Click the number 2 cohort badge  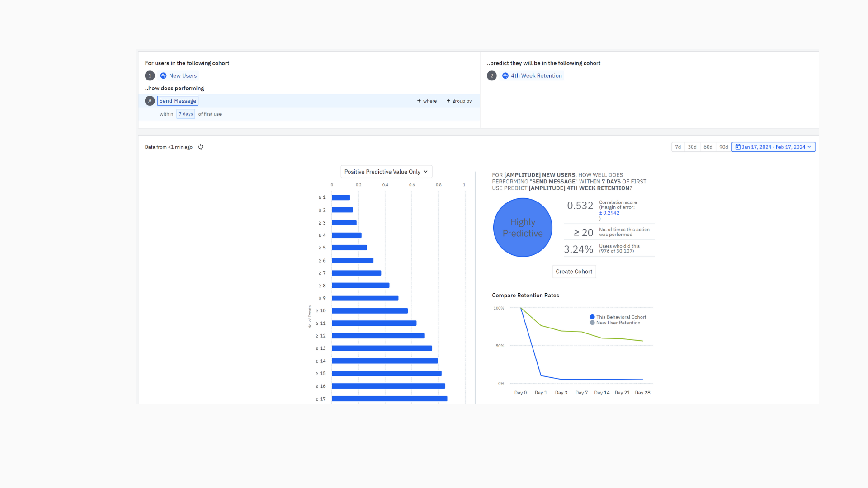491,76
